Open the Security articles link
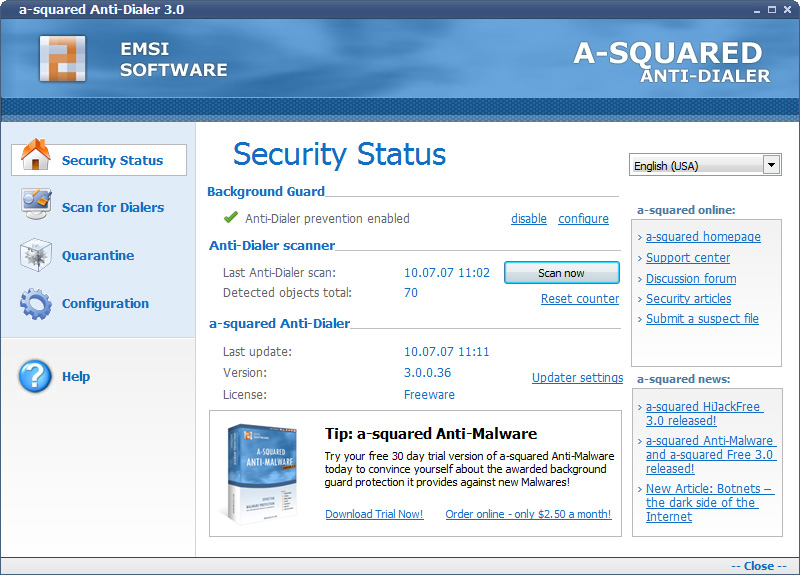 (x=688, y=298)
